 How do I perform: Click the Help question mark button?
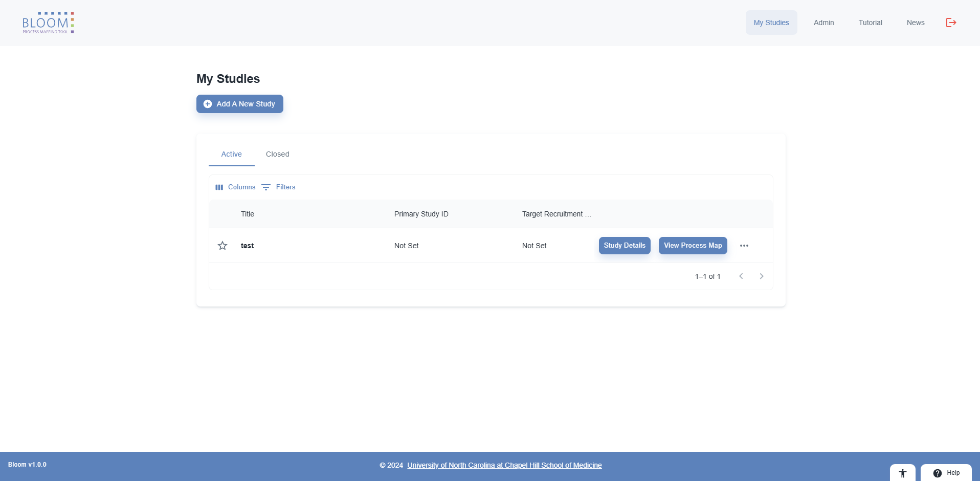[946, 473]
